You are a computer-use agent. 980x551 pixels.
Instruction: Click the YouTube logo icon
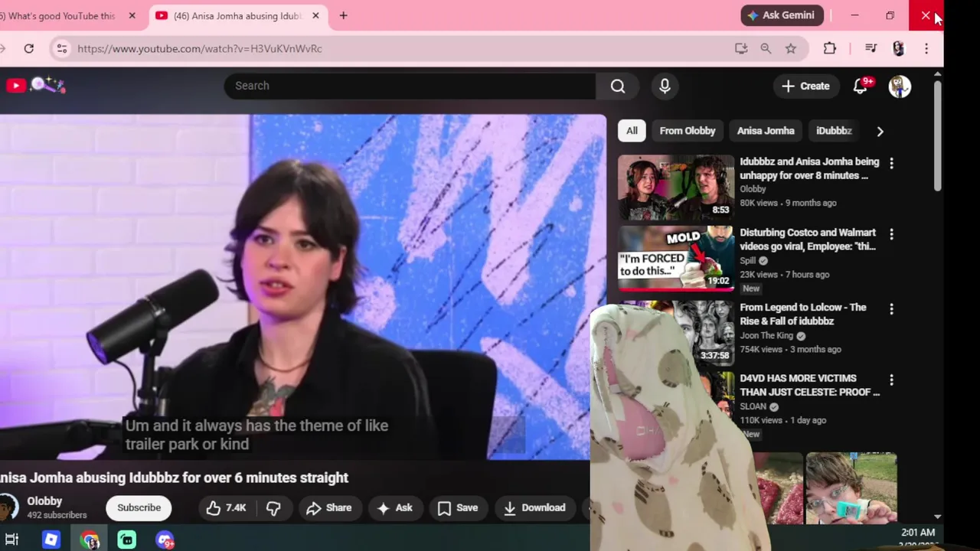15,86
